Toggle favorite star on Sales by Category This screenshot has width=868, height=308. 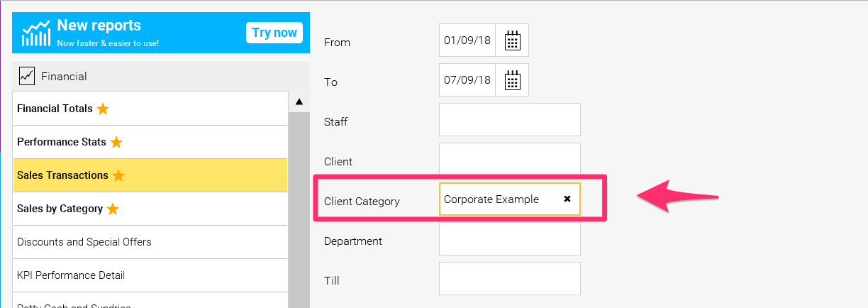tap(112, 209)
